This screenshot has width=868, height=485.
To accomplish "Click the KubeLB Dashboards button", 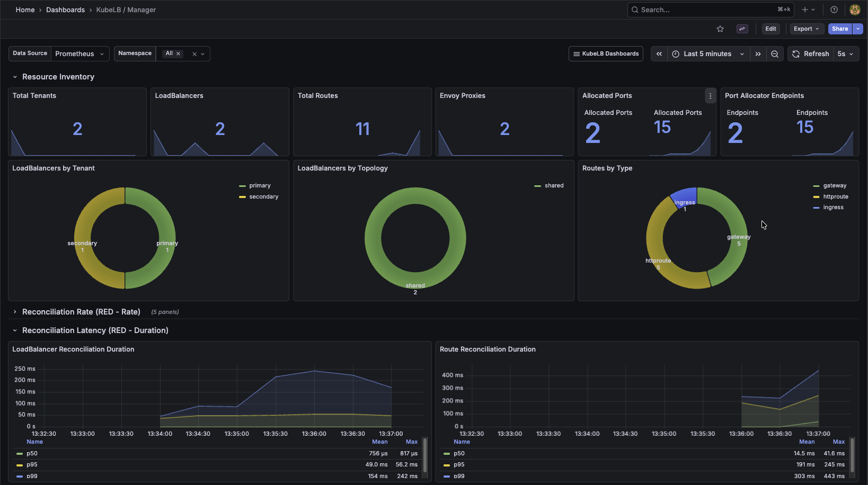I will click(606, 53).
